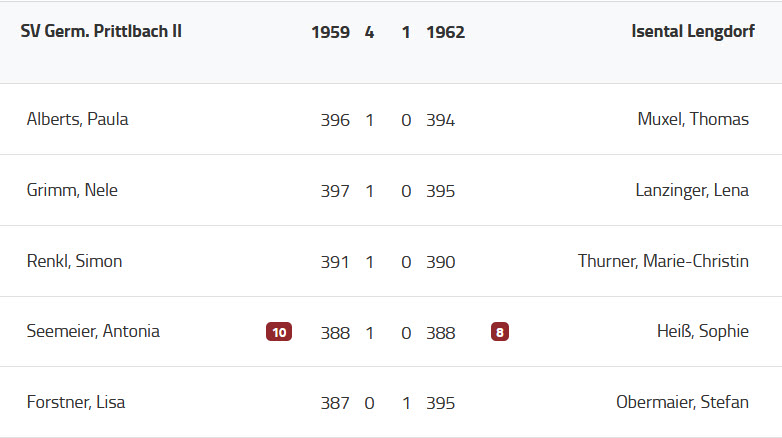Click on Forstner, Lisa's name

pos(76,403)
